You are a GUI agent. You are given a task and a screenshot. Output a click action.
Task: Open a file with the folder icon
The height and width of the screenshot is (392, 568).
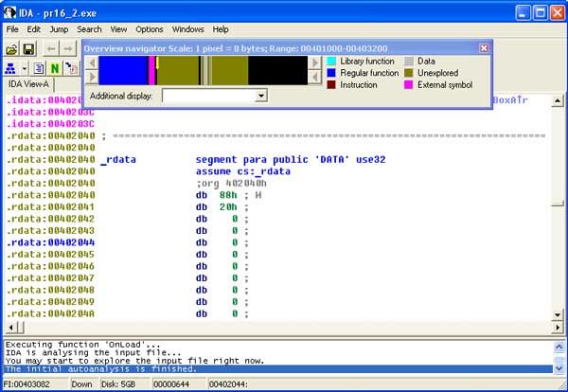coord(11,49)
